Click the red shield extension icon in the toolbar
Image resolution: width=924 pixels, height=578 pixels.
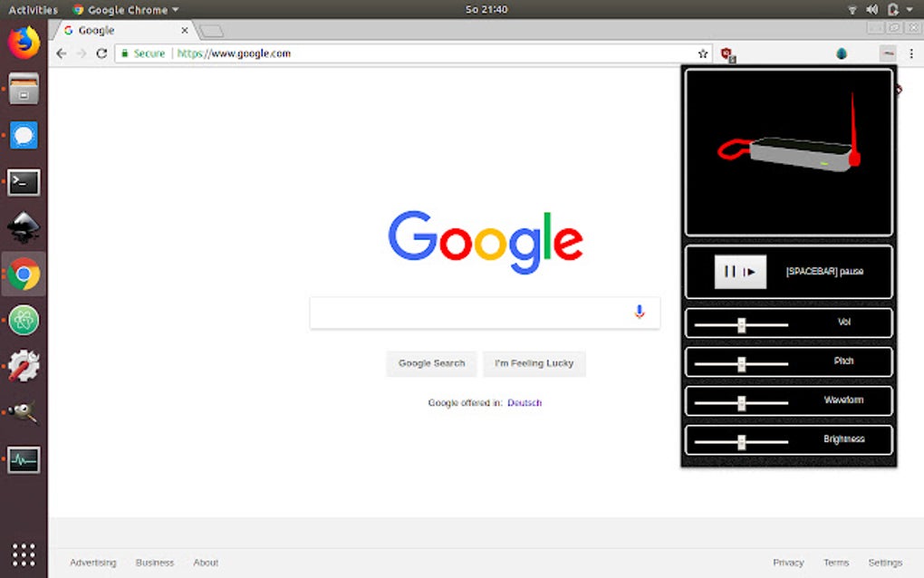click(725, 53)
